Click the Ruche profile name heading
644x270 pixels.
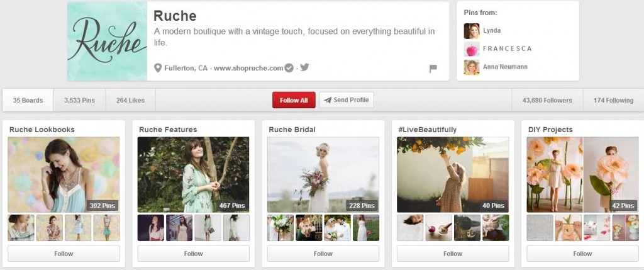click(x=175, y=16)
